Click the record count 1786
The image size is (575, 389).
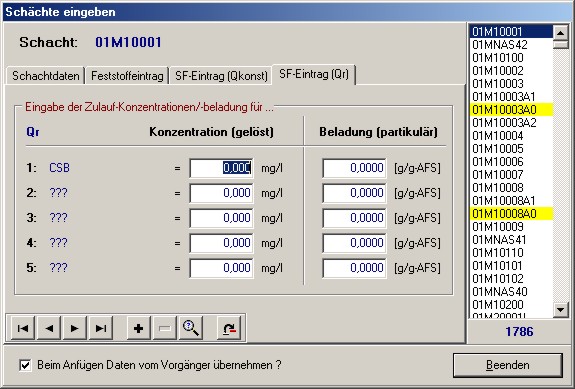[519, 332]
